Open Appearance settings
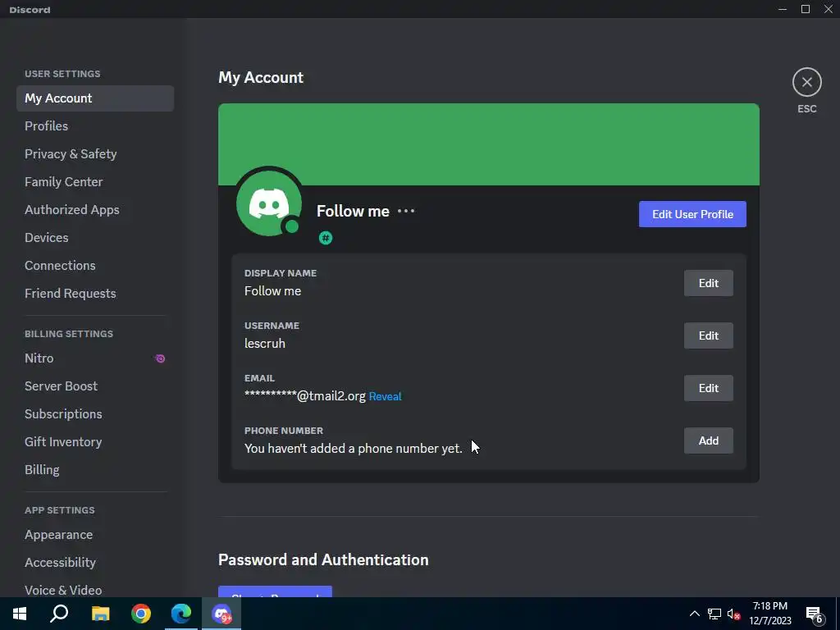The image size is (840, 630). (95, 535)
